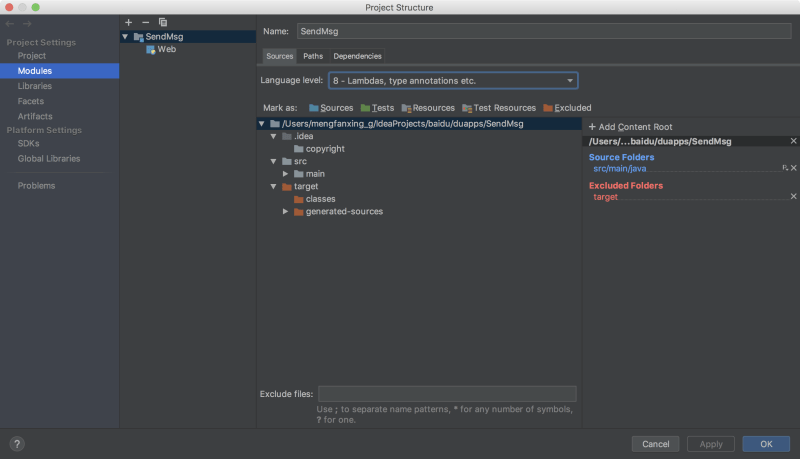Click the Excluded Folders heading
Viewport: 800px width, 459px height.
point(626,186)
